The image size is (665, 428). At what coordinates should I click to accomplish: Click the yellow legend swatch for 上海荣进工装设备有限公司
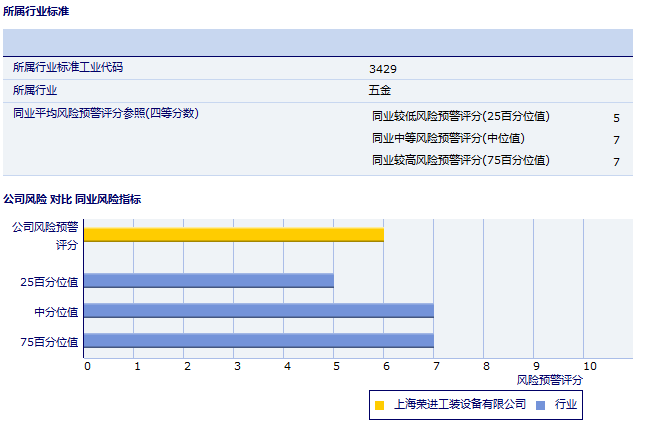pyautogui.click(x=379, y=405)
